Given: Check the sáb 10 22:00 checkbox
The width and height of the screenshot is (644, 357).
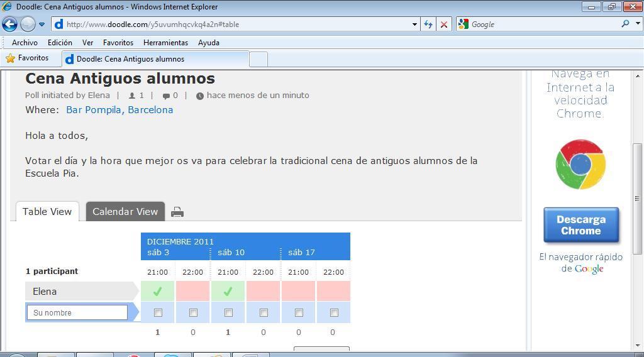Looking at the screenshot, I should point(264,312).
